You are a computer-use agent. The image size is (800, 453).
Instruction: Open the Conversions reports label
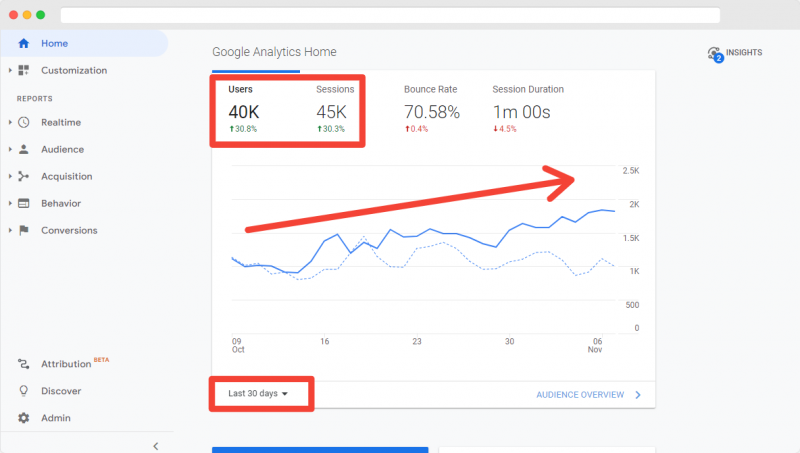[69, 230]
